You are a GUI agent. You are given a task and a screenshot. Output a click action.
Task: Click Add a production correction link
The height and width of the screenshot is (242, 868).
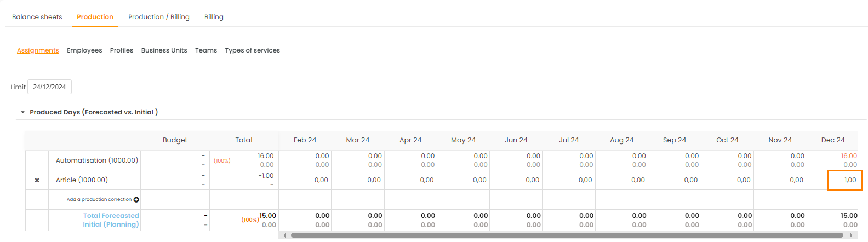click(99, 200)
